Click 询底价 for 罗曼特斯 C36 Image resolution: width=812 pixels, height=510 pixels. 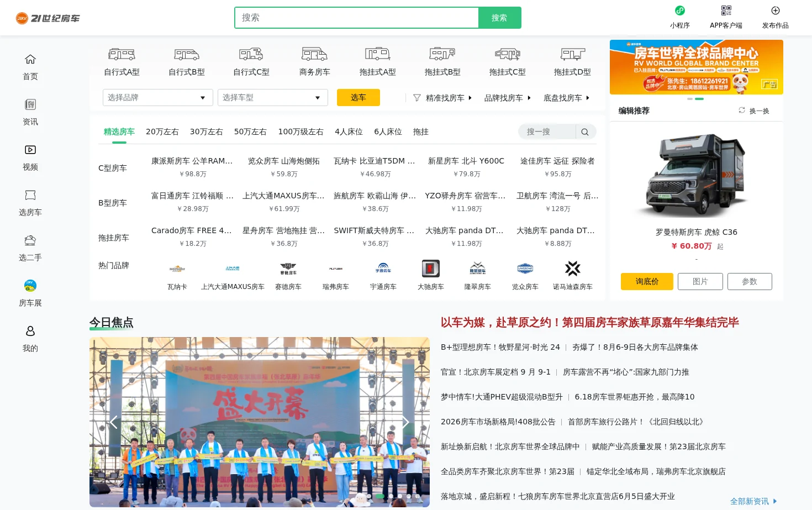pyautogui.click(x=647, y=281)
